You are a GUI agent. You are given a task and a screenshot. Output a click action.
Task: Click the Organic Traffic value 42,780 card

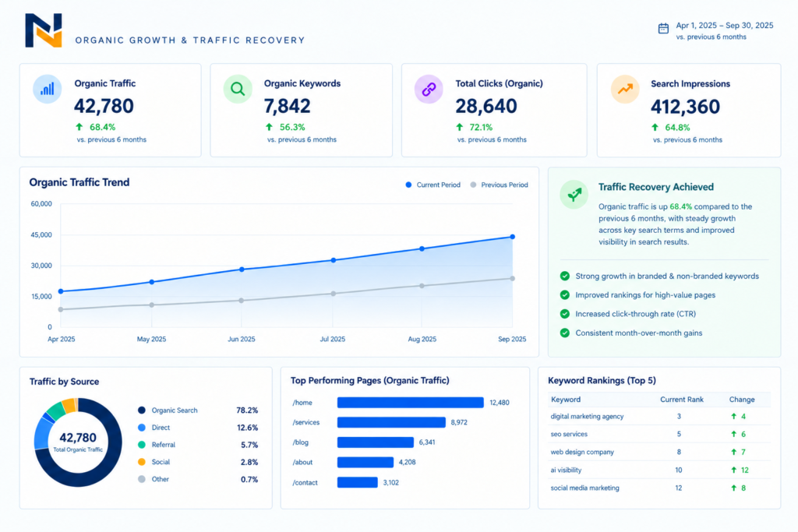104,106
